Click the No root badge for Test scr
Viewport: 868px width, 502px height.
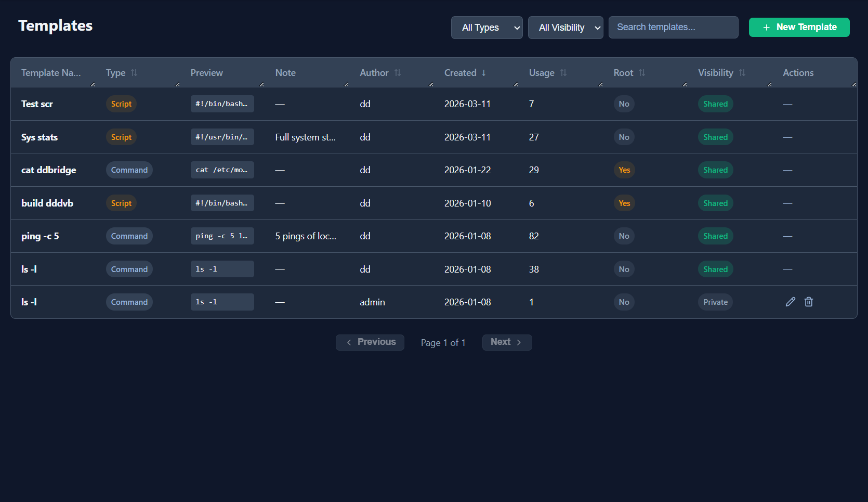624,104
